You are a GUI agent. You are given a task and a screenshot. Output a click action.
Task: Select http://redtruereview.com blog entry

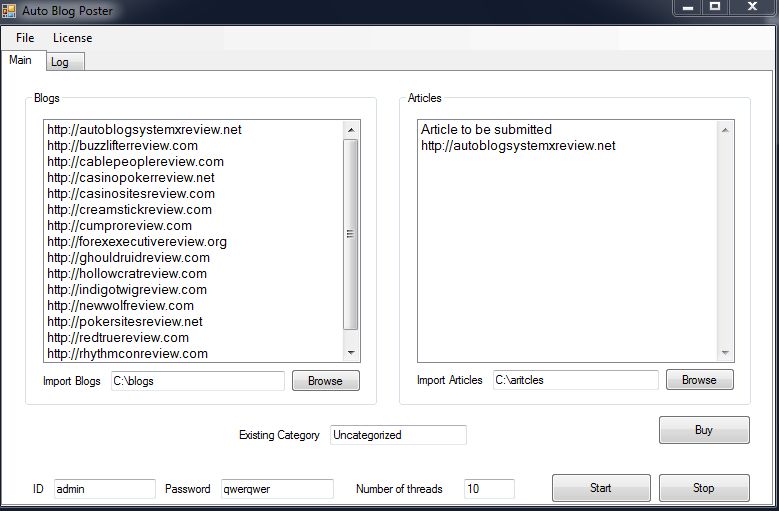(x=118, y=337)
